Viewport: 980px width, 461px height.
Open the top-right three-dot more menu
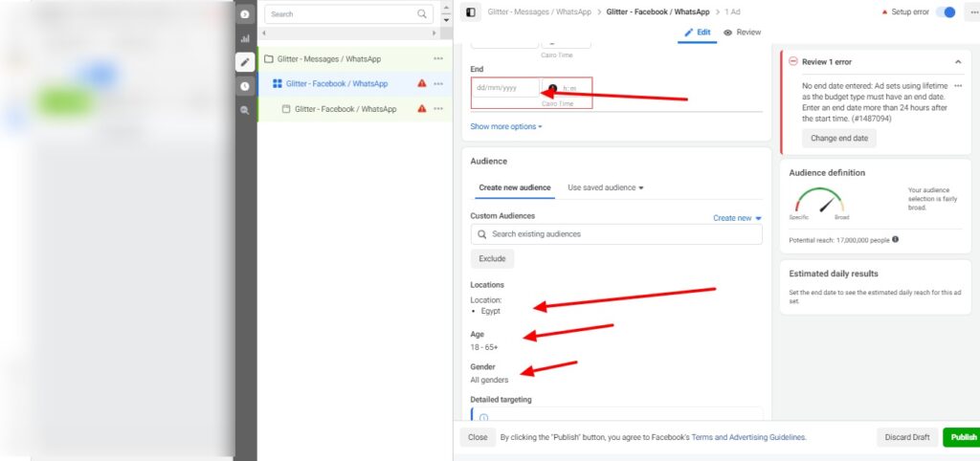click(972, 11)
